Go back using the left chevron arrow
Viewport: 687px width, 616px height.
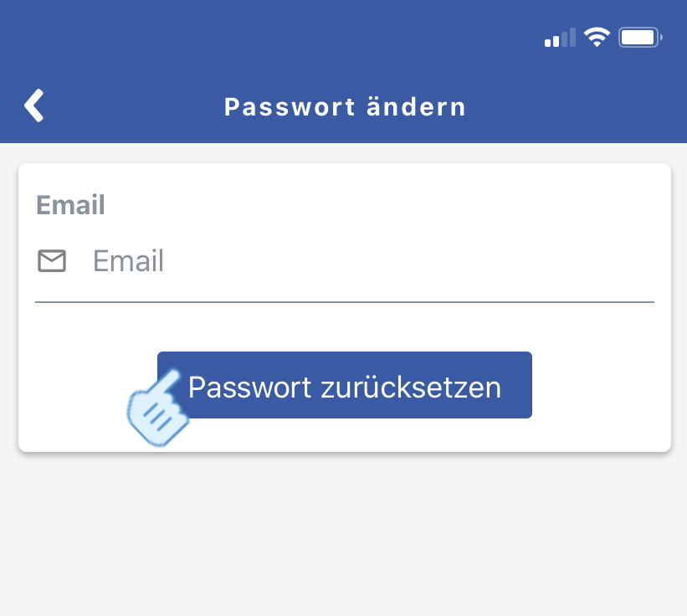coord(33,106)
